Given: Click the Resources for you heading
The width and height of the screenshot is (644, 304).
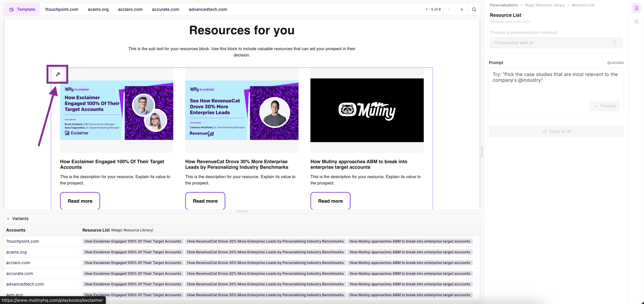Looking at the screenshot, I should 242,31.
